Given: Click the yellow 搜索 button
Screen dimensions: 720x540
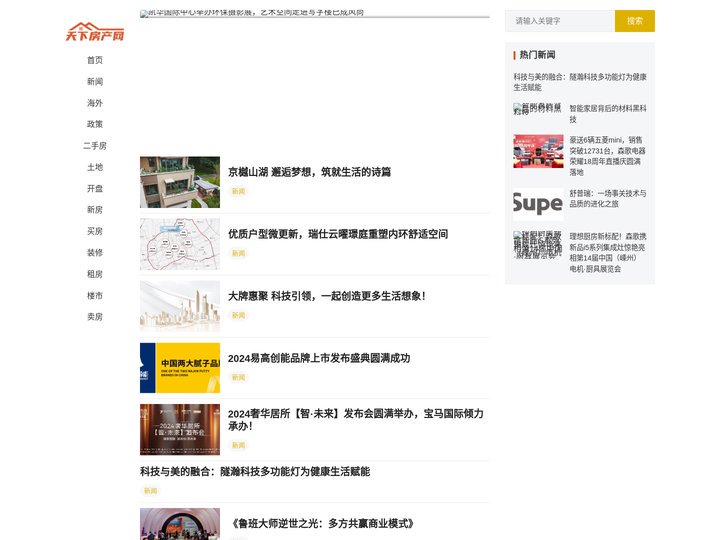Looking at the screenshot, I should (x=635, y=21).
